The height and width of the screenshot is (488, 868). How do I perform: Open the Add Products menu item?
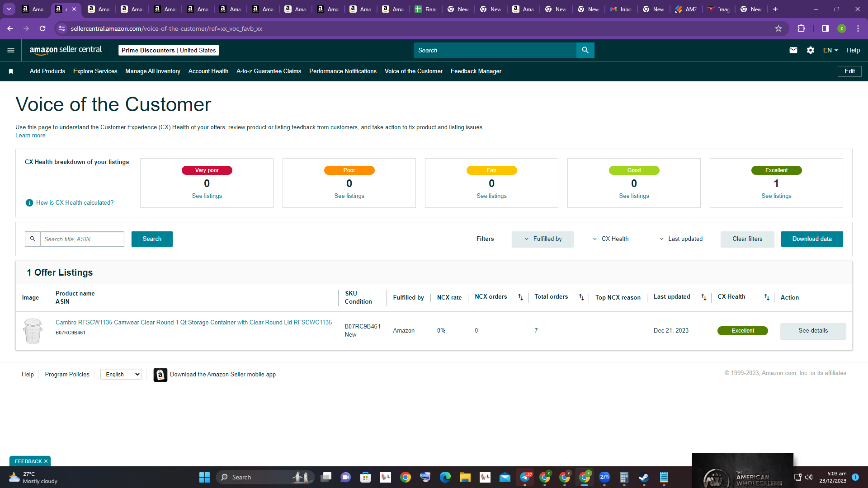(x=47, y=71)
